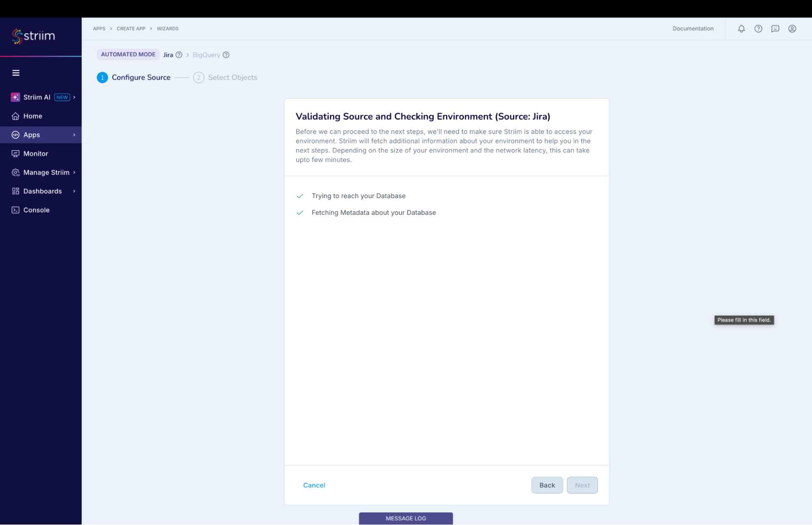Click the Jira source label
This screenshot has height=525, width=812.
coord(168,55)
